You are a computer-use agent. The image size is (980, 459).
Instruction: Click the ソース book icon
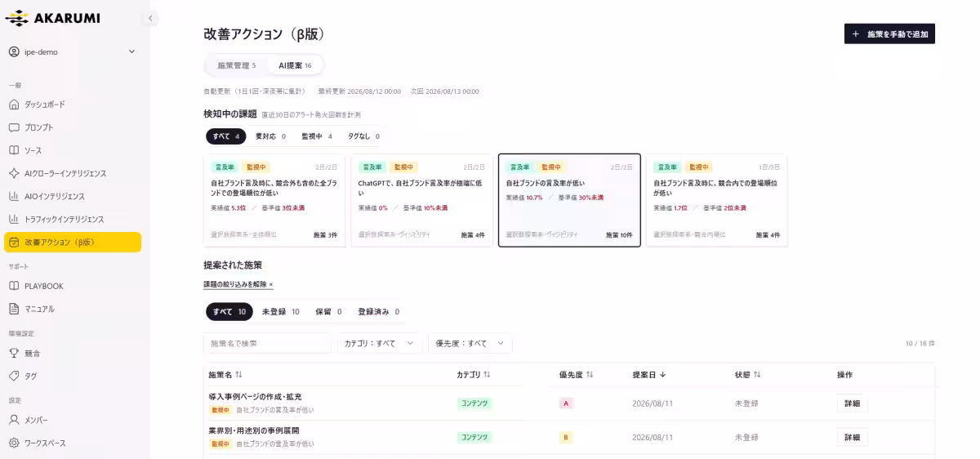(14, 150)
